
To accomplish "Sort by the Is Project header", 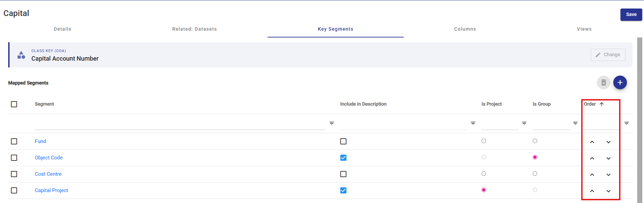I will [491, 104].
